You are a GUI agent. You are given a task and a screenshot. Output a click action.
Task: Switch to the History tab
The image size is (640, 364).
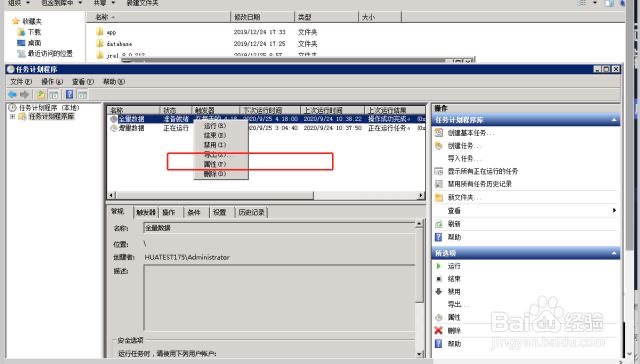click(251, 213)
